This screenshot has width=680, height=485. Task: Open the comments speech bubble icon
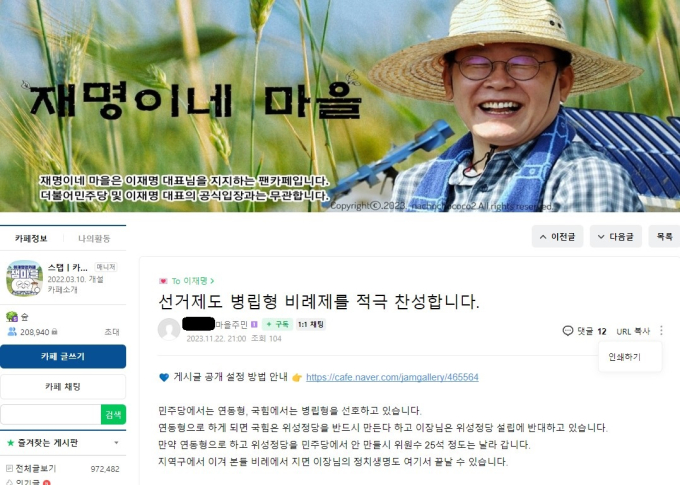click(x=568, y=331)
